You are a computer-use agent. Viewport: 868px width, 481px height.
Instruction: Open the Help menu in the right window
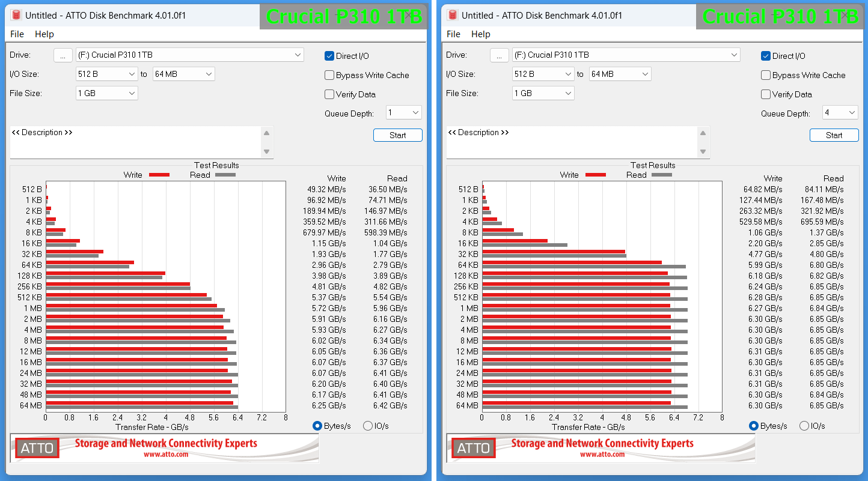481,34
